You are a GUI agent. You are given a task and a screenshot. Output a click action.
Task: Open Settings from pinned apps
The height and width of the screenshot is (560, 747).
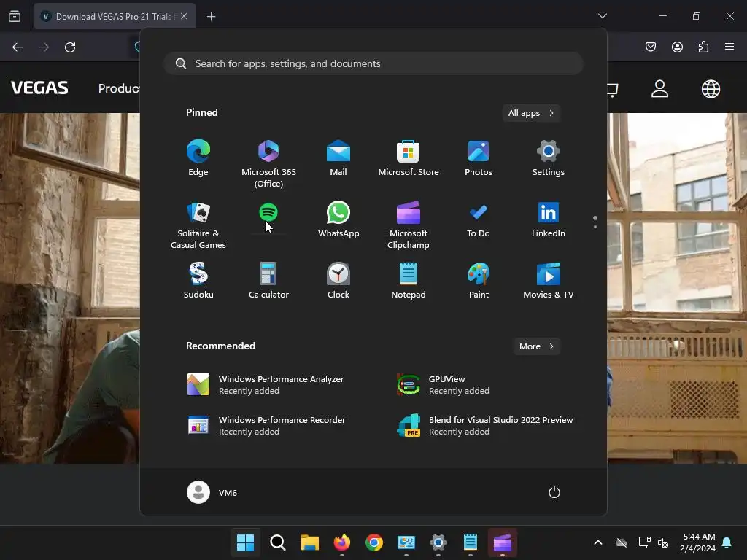click(x=549, y=158)
